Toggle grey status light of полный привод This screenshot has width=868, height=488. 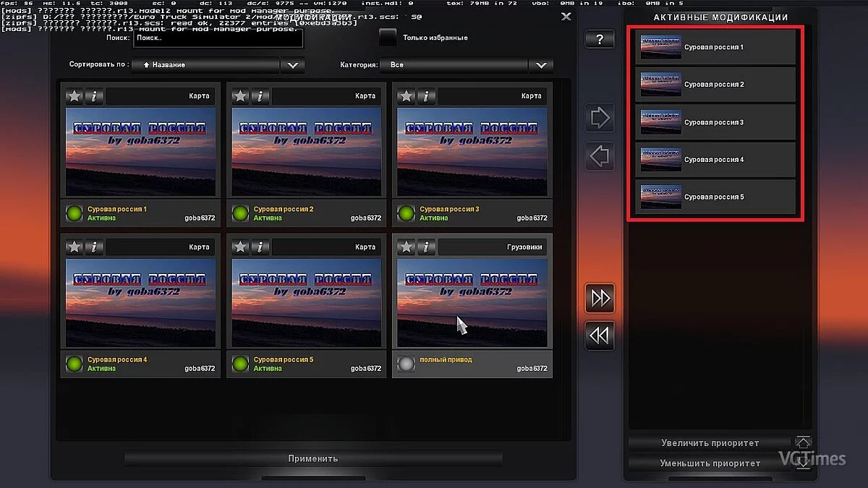pyautogui.click(x=407, y=364)
